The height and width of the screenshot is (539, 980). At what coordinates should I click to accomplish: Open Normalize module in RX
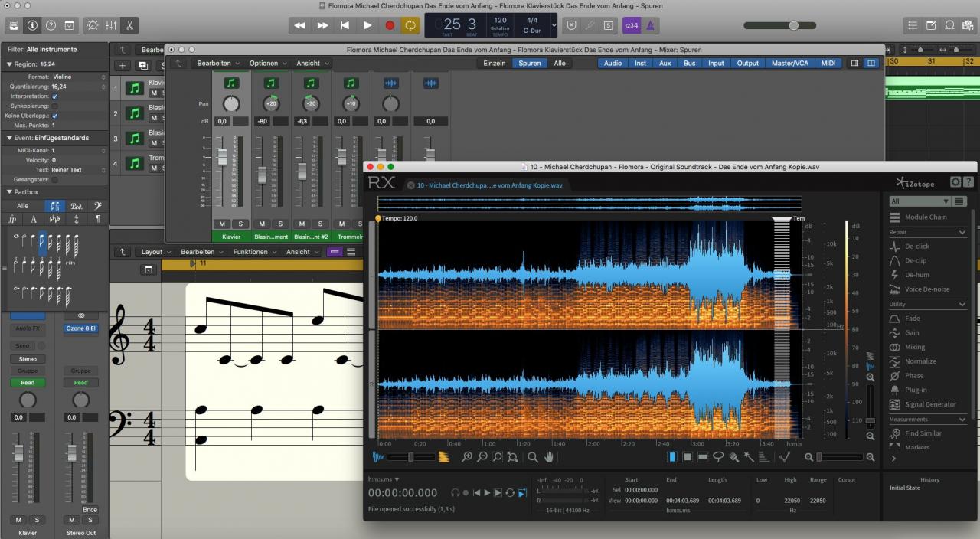[920, 361]
